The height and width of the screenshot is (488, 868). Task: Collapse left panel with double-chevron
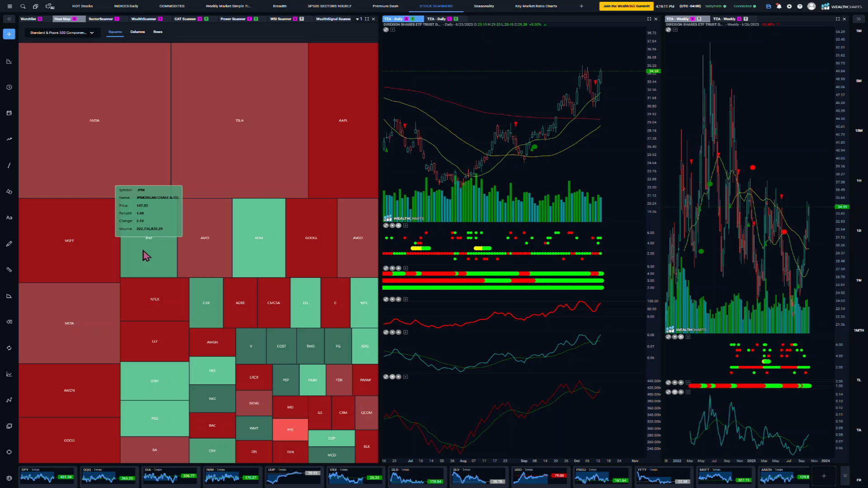click(9, 19)
